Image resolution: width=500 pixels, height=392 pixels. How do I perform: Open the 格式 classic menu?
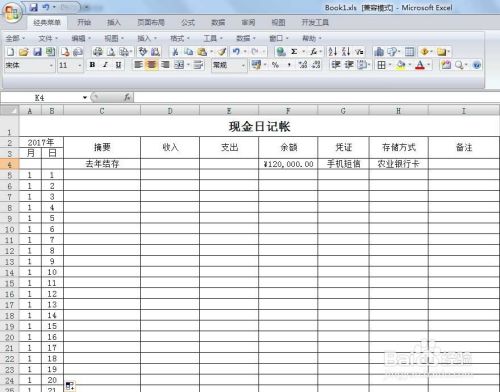click(180, 38)
